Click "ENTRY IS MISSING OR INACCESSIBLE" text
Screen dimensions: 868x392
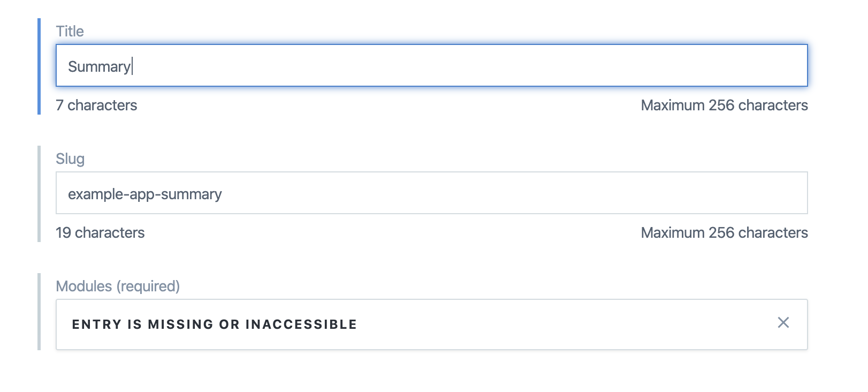[x=214, y=325]
